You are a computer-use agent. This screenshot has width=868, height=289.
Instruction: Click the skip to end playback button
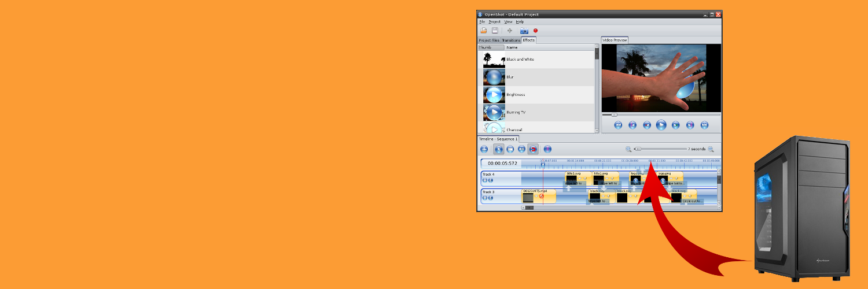tap(704, 125)
